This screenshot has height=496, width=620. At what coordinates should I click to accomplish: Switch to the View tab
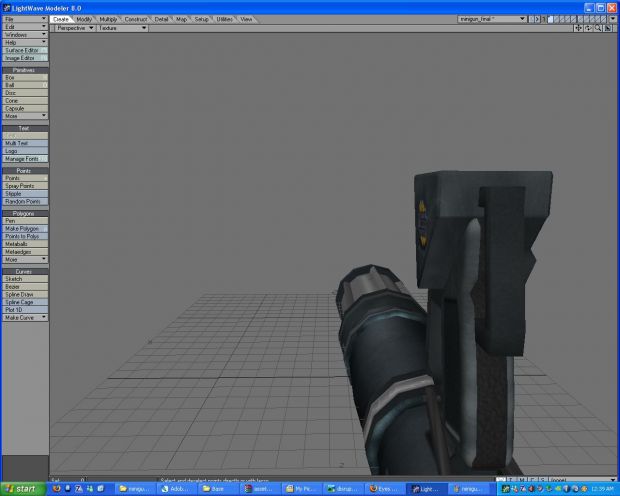pos(246,19)
